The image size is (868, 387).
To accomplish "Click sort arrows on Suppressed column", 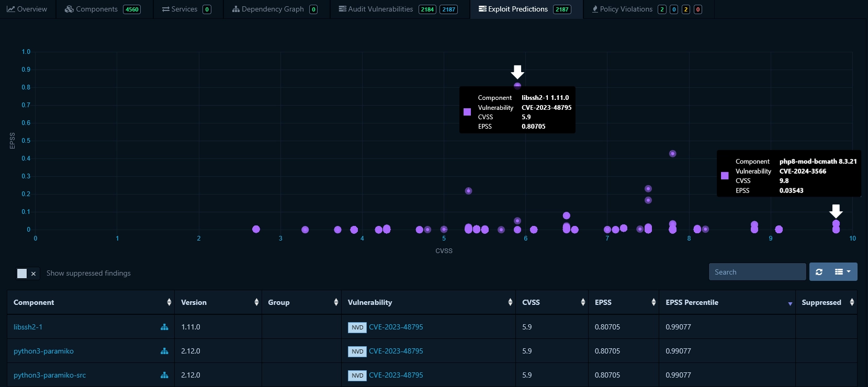I will (851, 302).
